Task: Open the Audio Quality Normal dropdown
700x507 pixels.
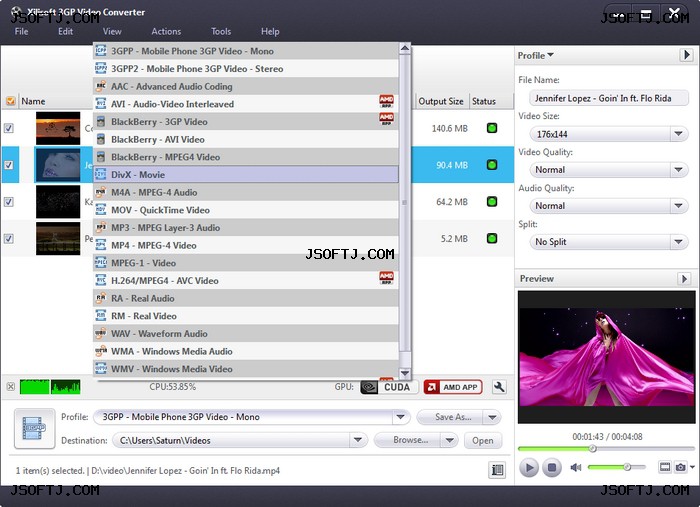Action: point(678,206)
